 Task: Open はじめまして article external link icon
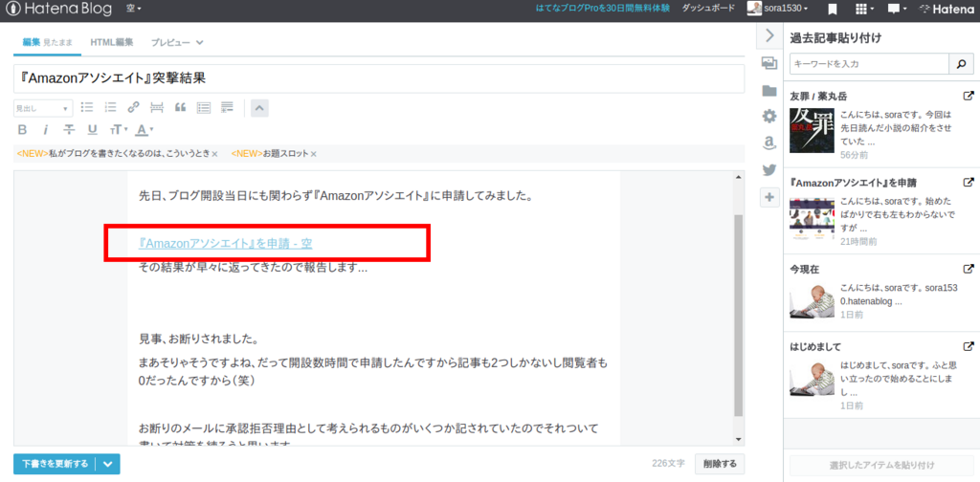[x=969, y=346]
